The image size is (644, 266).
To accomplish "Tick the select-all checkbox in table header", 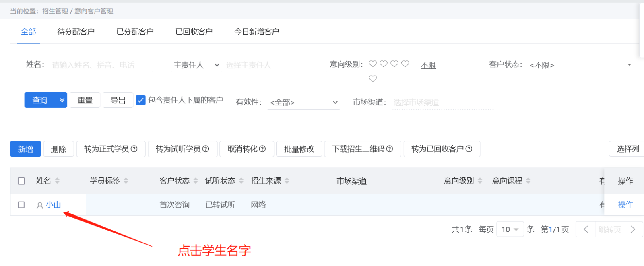I will tap(21, 181).
